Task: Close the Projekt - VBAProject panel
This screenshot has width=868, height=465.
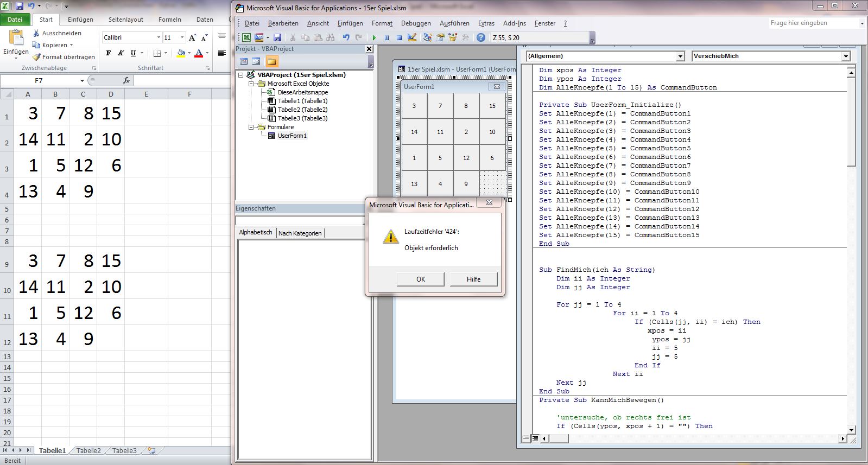Action: point(369,49)
